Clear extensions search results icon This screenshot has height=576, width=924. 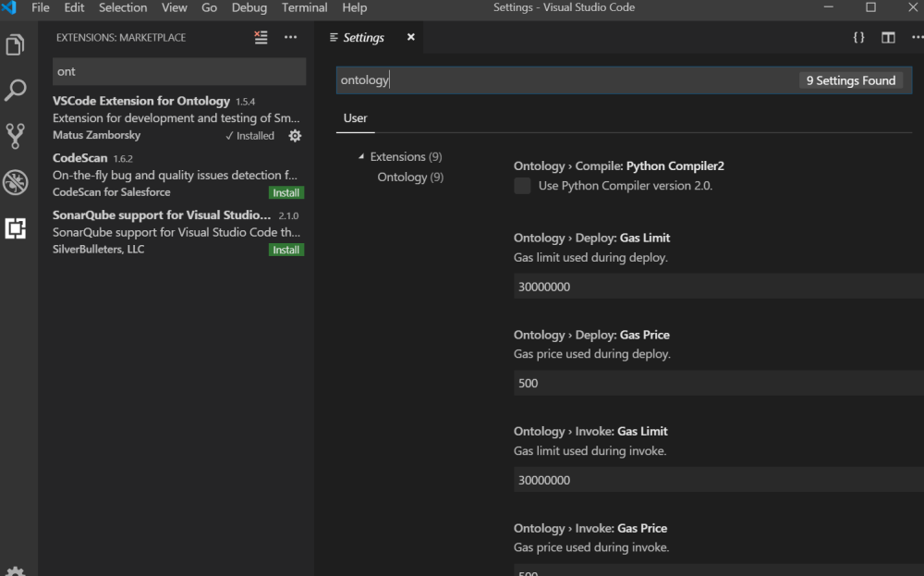[261, 37]
